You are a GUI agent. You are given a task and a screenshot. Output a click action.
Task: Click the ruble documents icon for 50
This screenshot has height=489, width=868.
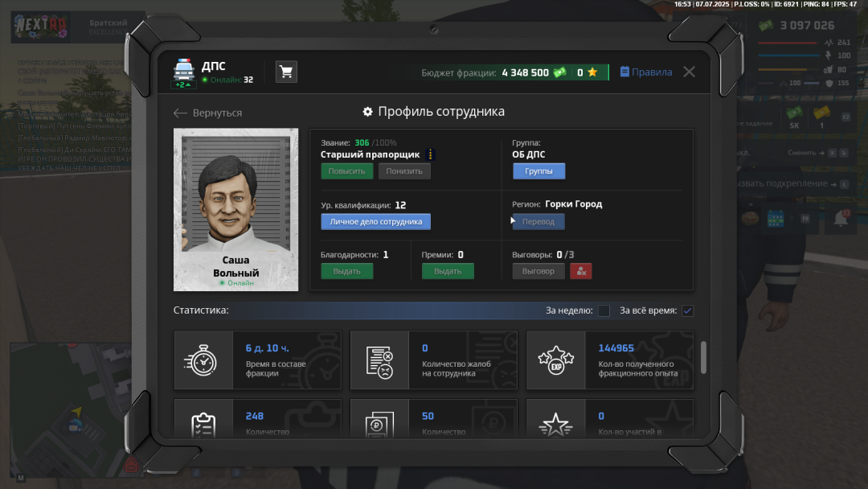tap(379, 425)
